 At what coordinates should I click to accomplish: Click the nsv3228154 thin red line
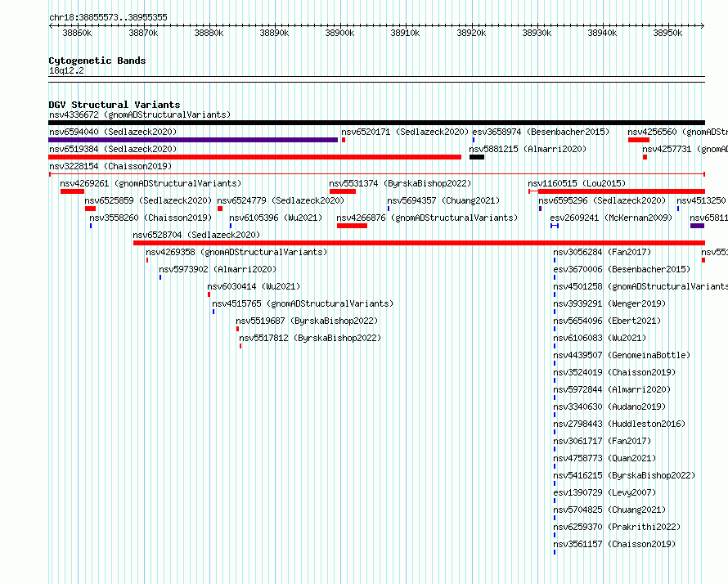click(376, 174)
